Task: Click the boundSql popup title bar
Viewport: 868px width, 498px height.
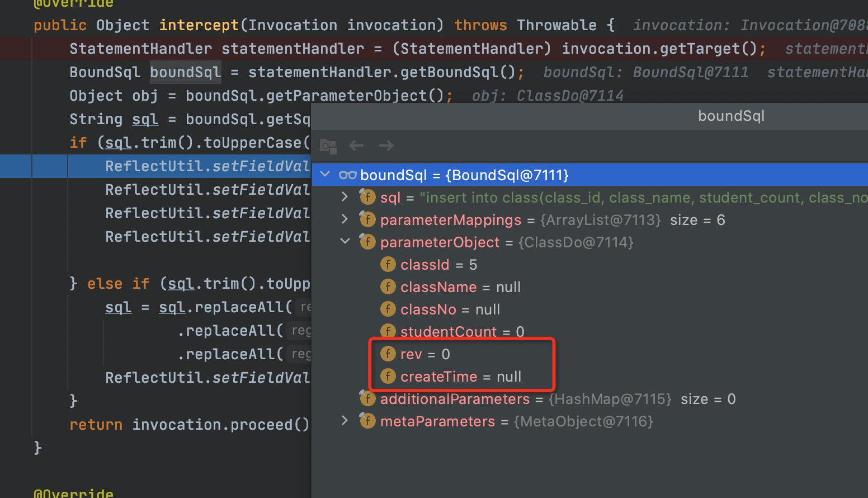Action: (x=590, y=116)
